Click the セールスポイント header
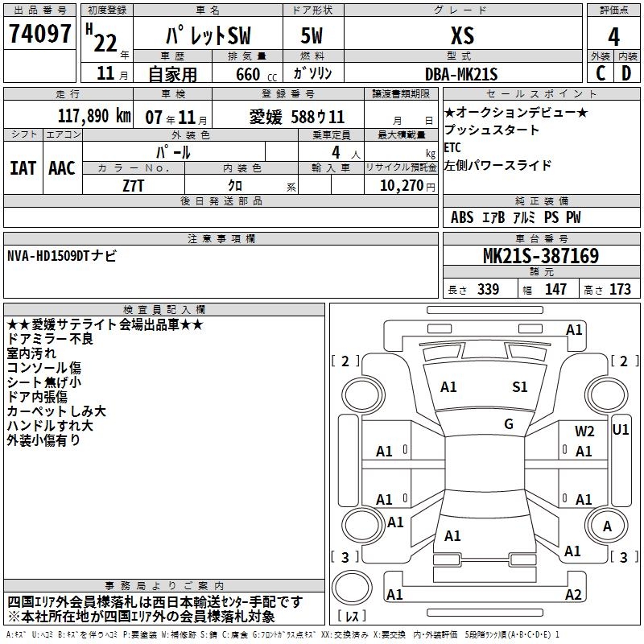 (x=541, y=94)
